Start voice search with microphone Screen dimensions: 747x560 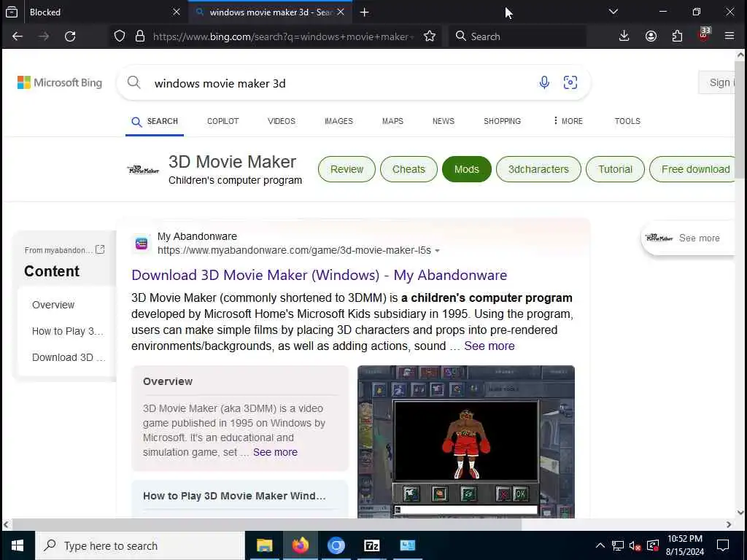(x=544, y=82)
